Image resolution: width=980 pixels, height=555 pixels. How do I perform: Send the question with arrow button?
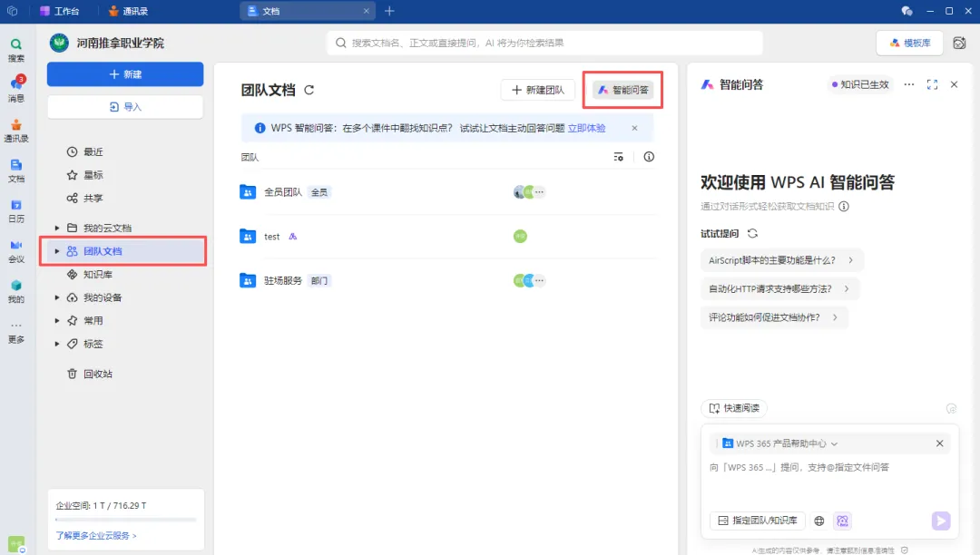coord(941,521)
